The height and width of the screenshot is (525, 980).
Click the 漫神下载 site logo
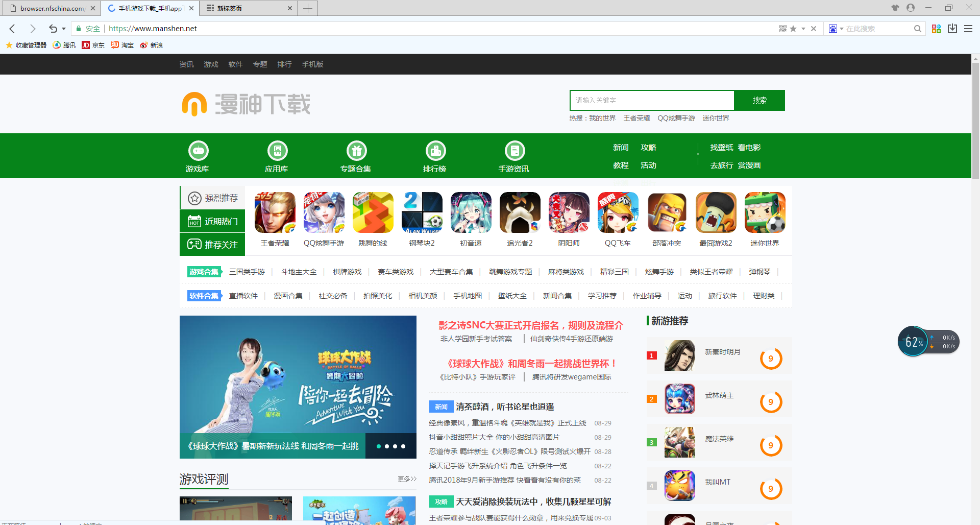pyautogui.click(x=246, y=104)
